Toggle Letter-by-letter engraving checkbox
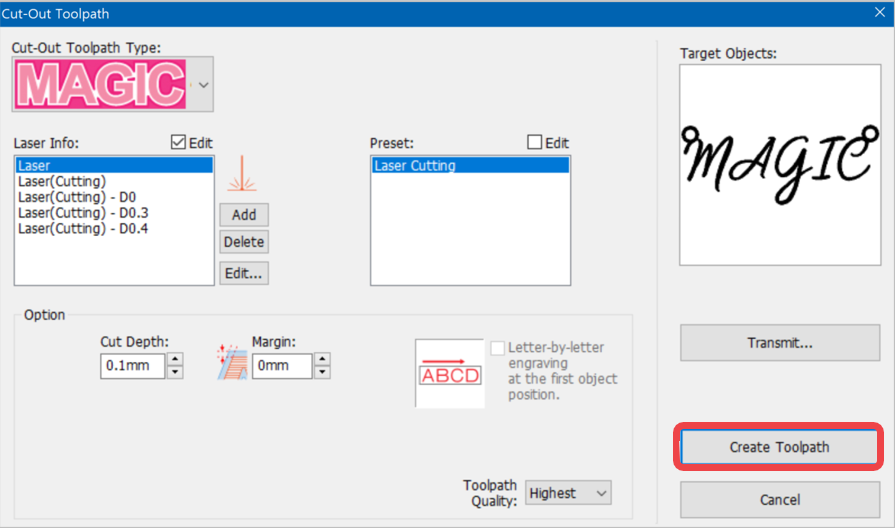Screen dimensions: 895x528 tap(498, 348)
